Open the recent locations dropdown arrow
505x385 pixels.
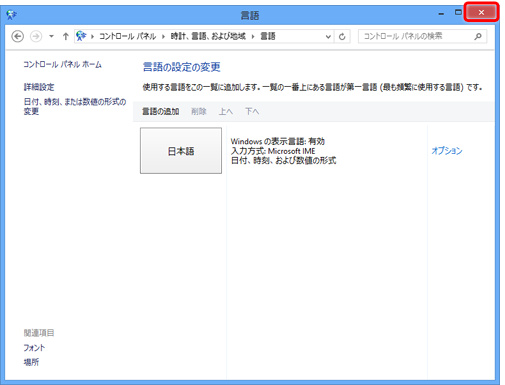point(51,36)
